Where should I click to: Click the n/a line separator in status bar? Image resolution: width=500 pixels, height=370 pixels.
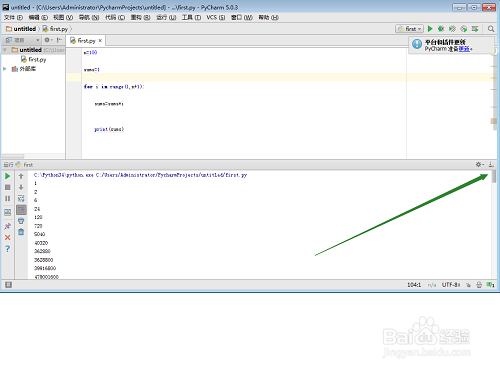432,285
